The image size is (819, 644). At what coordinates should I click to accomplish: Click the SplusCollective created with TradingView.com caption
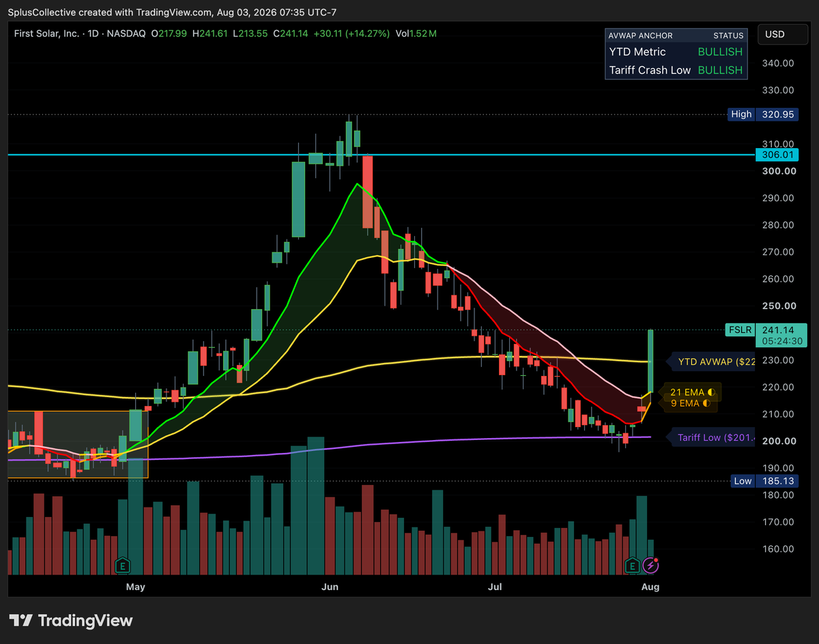(172, 12)
